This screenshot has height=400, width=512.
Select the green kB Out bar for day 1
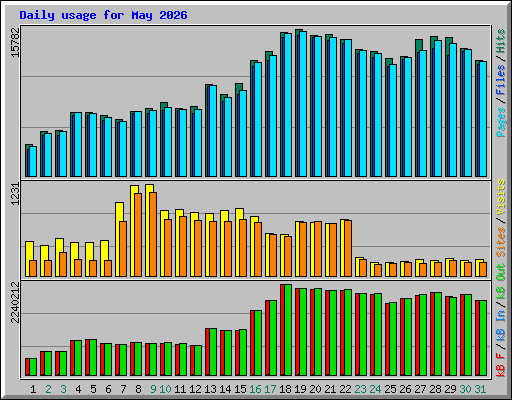pos(33,367)
